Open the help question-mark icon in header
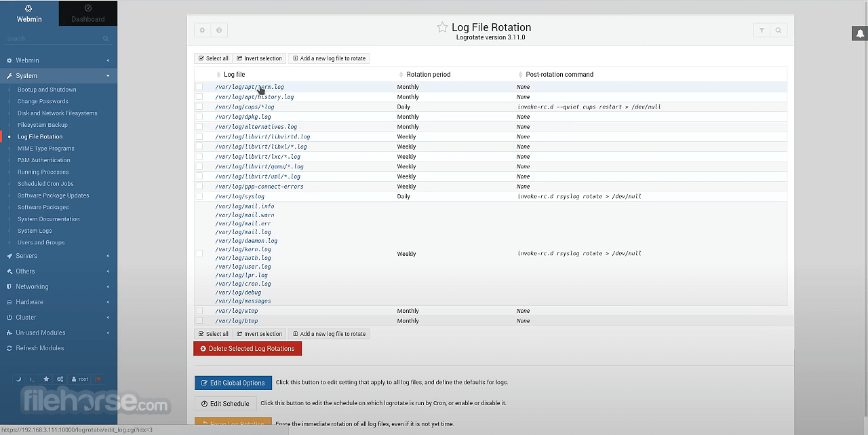868x435 pixels. point(219,30)
